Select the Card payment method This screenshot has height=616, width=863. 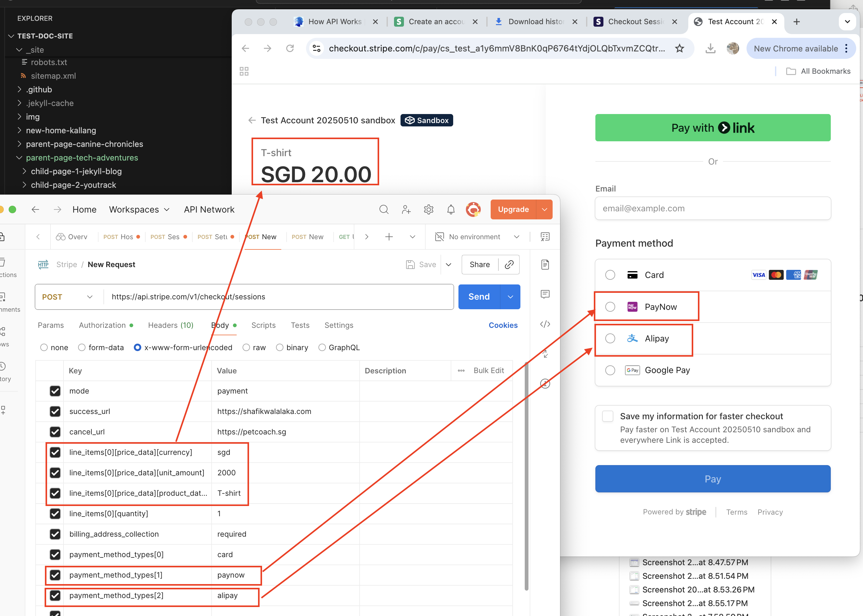point(610,275)
